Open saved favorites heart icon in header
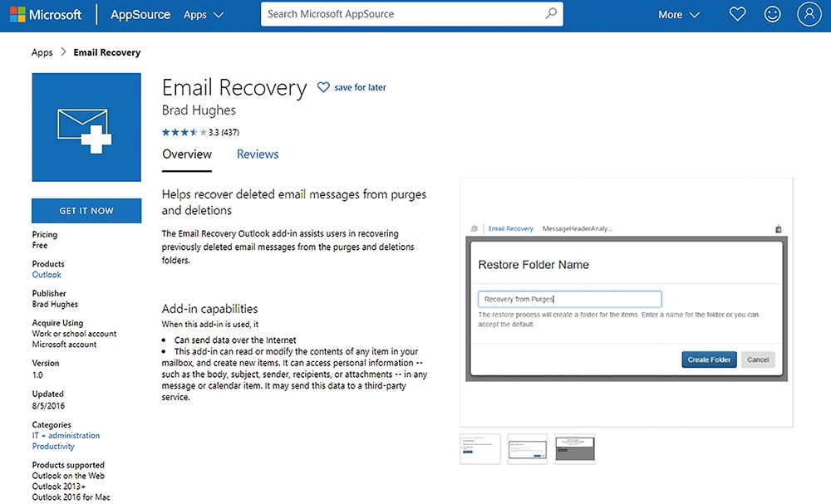 coord(737,14)
